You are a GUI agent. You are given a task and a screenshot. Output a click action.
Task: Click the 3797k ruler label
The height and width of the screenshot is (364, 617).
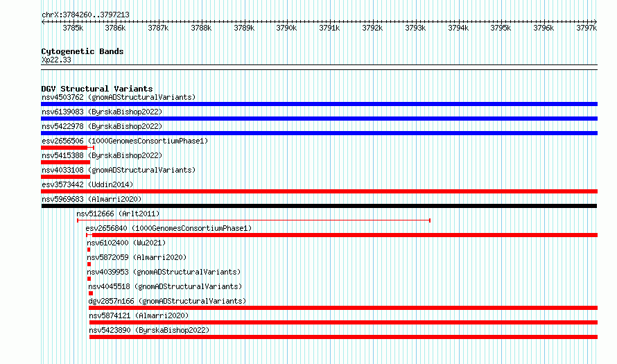pos(586,28)
